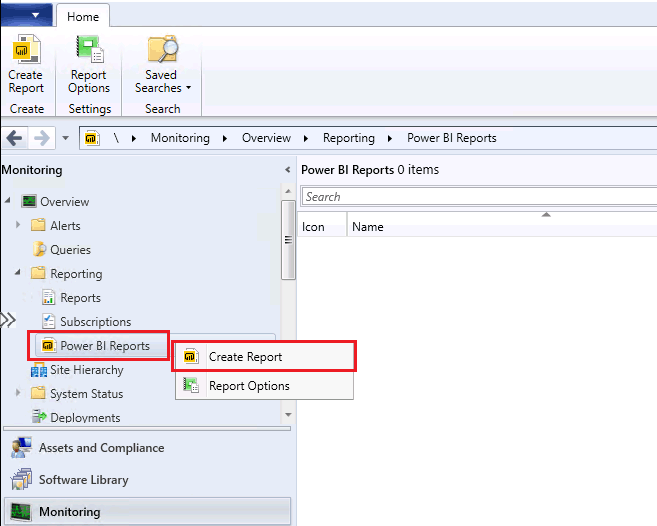Go back with the left arrow

pyautogui.click(x=15, y=138)
